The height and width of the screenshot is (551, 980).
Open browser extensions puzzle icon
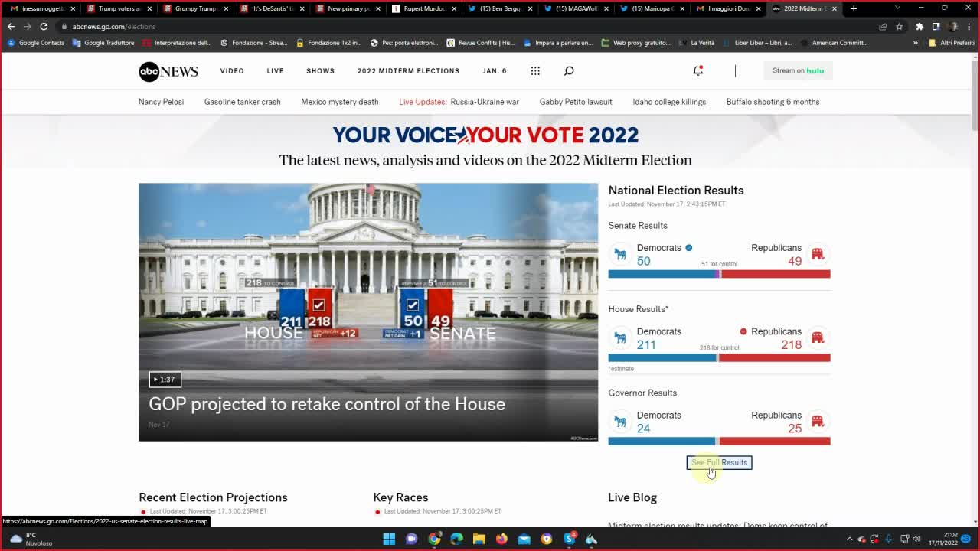[x=920, y=26]
